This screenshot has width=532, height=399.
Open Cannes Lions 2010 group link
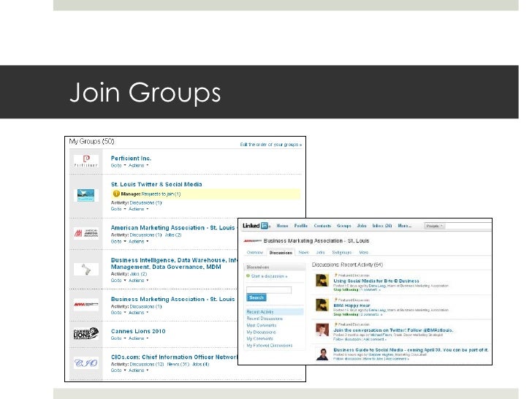coord(138,331)
